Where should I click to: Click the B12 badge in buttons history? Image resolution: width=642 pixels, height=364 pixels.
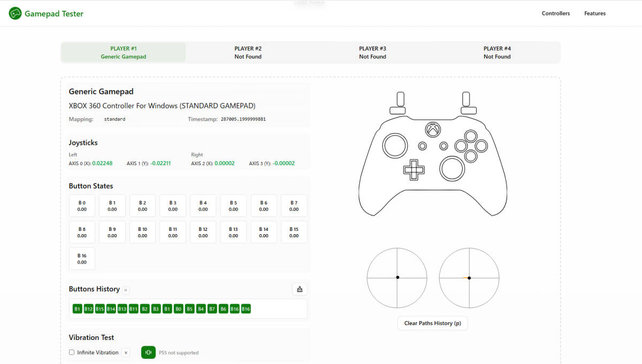tap(89, 309)
